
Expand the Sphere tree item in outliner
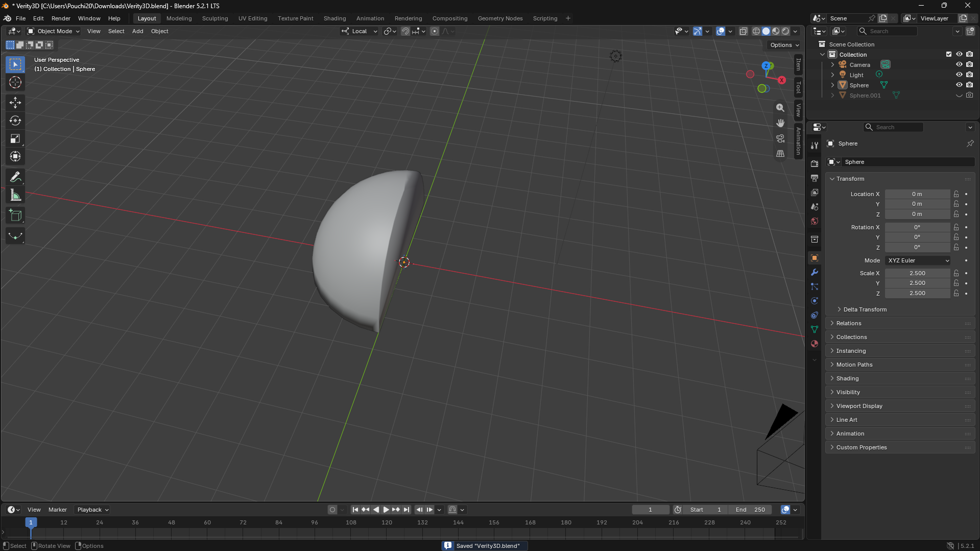click(832, 85)
